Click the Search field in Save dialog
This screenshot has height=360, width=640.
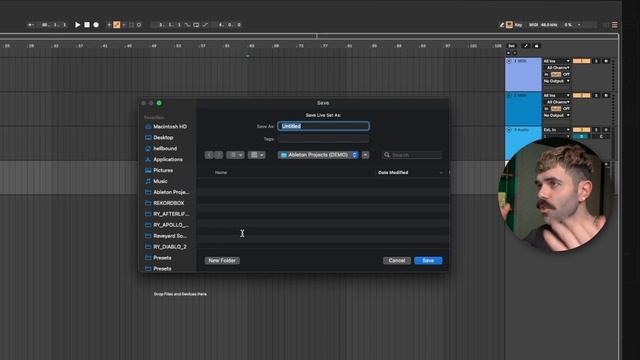point(412,155)
